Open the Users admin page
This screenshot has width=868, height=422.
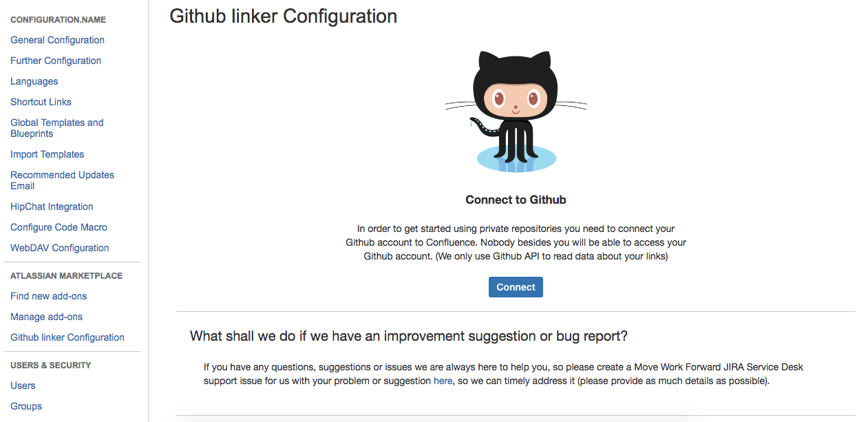(23, 386)
